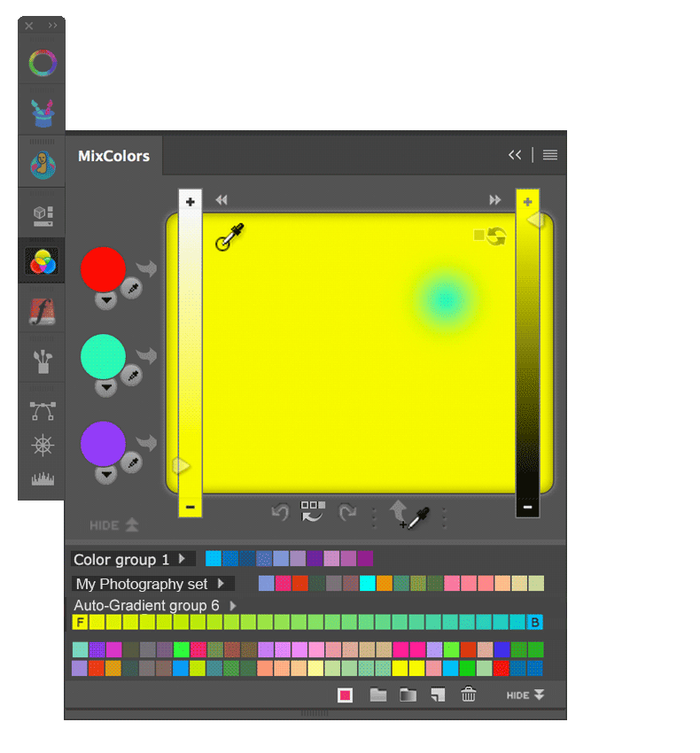This screenshot has width=700, height=753.
Task: Click the bezier path tool icon
Action: tap(42, 410)
